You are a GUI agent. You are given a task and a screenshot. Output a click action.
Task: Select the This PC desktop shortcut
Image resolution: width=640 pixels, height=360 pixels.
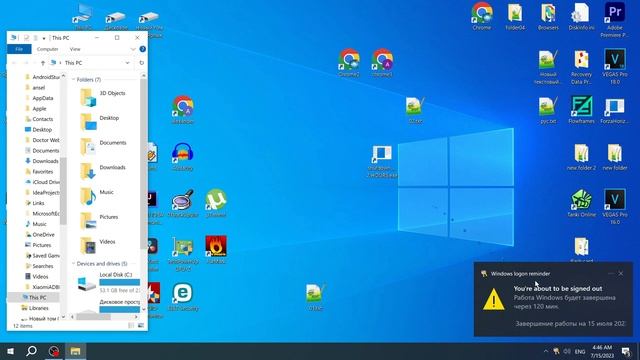tap(83, 16)
